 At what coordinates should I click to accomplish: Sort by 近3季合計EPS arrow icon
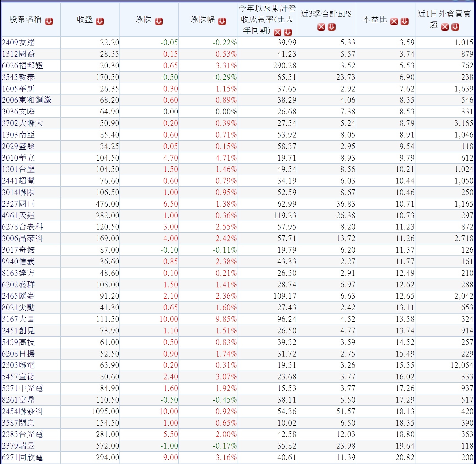[x=332, y=27]
